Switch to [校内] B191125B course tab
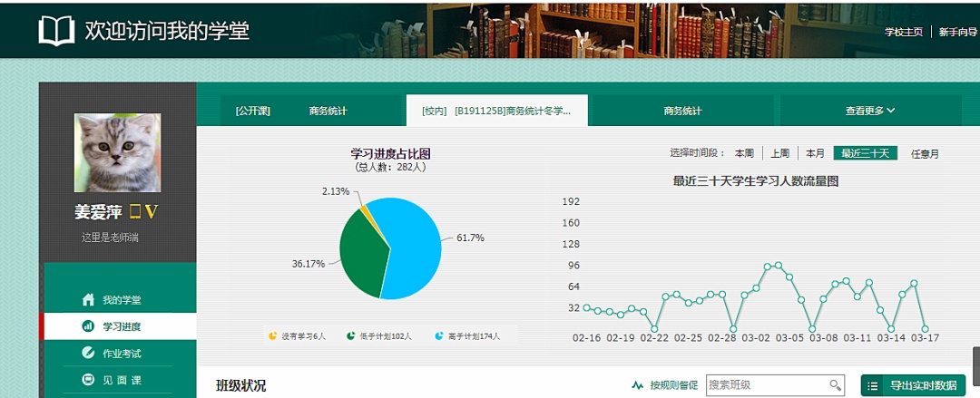 [x=496, y=111]
